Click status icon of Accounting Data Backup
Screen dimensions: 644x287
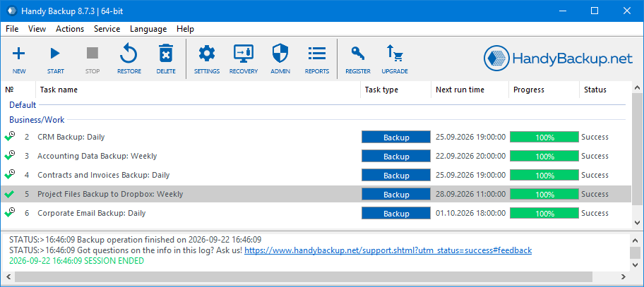coord(9,156)
